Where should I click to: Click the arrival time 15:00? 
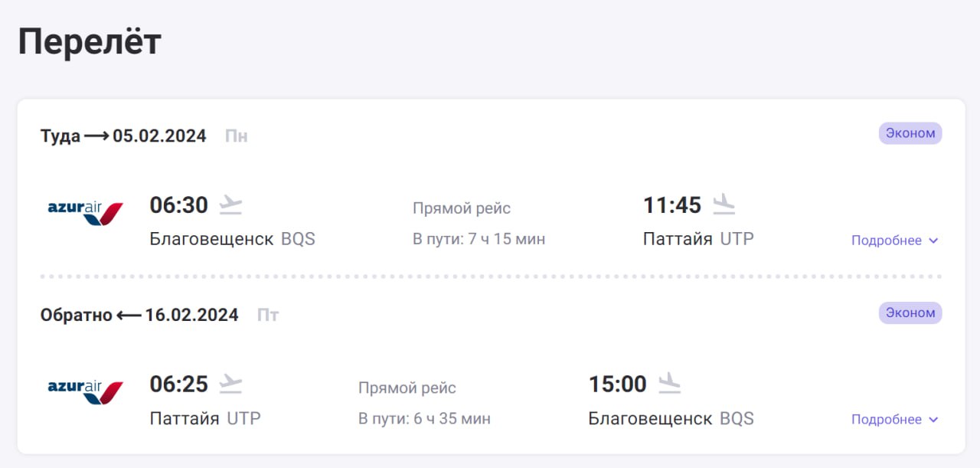click(617, 385)
